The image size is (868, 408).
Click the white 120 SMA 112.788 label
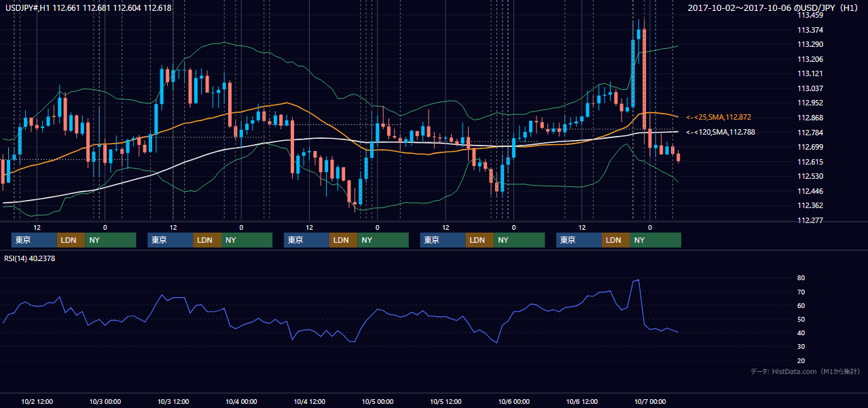pos(721,133)
